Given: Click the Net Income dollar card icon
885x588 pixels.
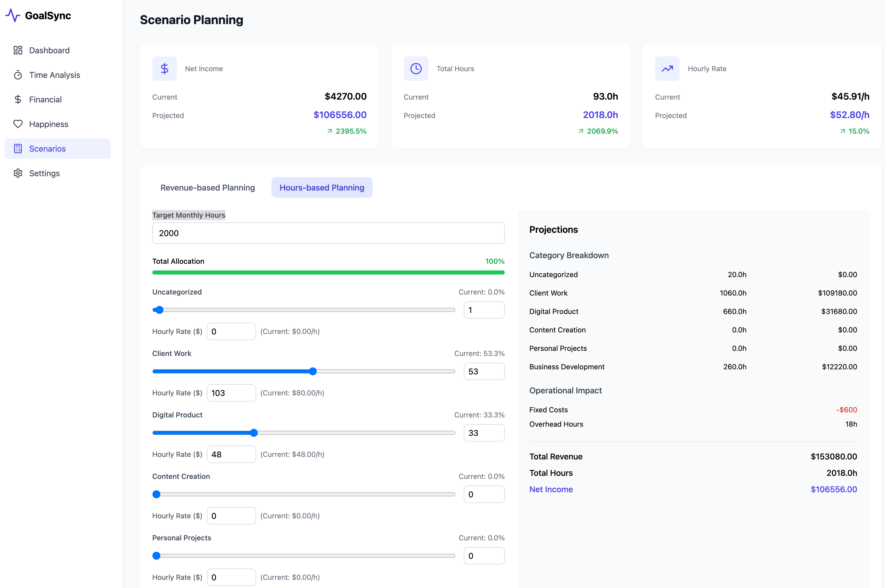Looking at the screenshot, I should tap(164, 69).
